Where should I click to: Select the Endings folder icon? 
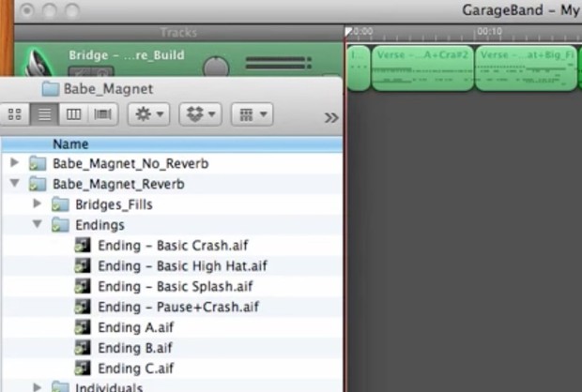[60, 225]
